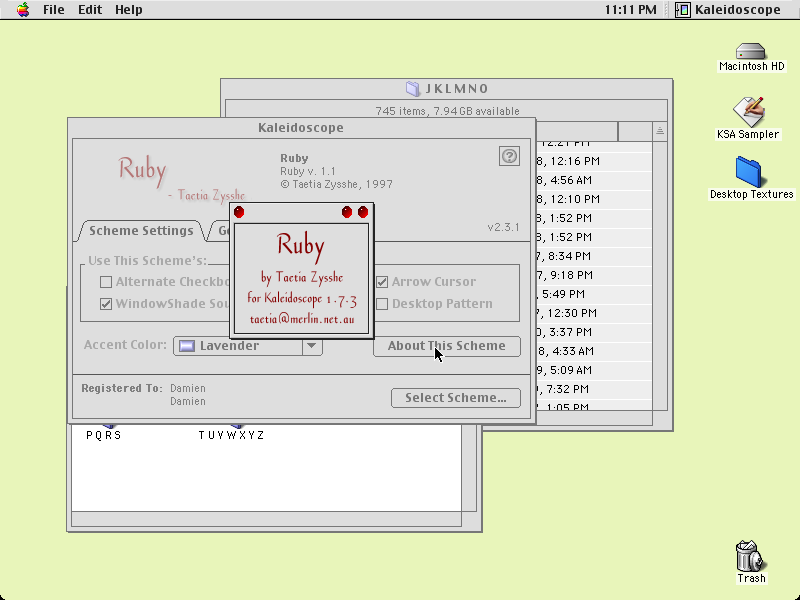Click the Kaleidoscope window title bar
Viewport: 800px width, 600px height.
click(x=301, y=128)
